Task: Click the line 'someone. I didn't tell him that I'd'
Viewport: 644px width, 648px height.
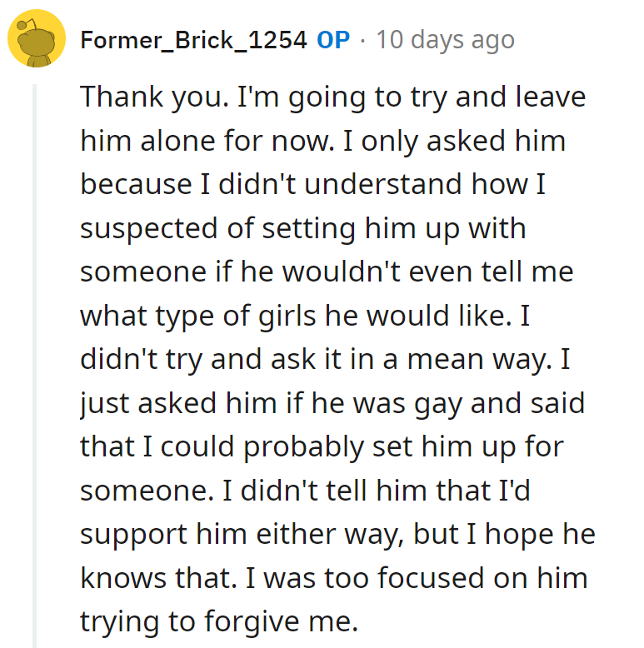Action: [305, 491]
